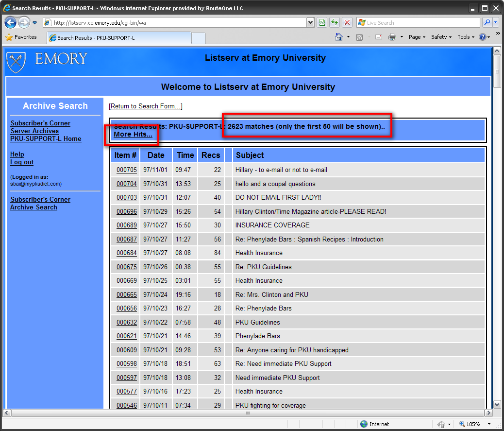The height and width of the screenshot is (431, 504).
Task: Click the privacy/protected mode status icon
Action: (441, 424)
